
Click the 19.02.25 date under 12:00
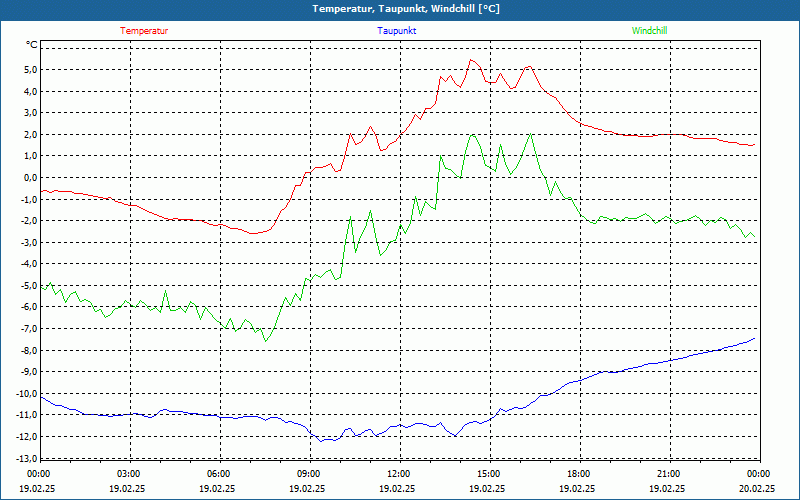click(x=397, y=488)
